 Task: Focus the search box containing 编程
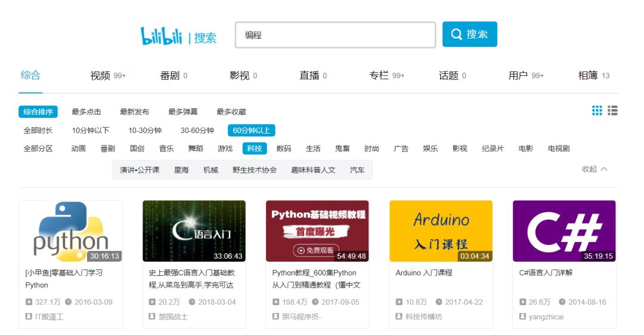coord(335,35)
